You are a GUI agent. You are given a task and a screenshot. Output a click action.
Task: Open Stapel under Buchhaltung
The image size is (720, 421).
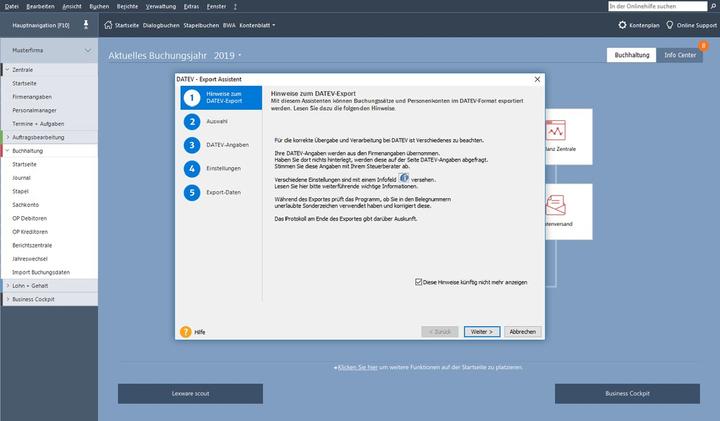[x=21, y=191]
